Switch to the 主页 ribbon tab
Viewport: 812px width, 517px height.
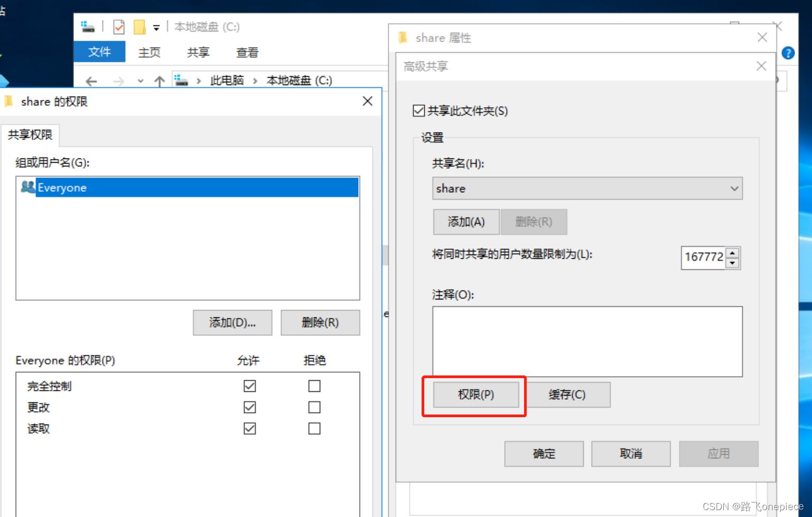tap(149, 52)
